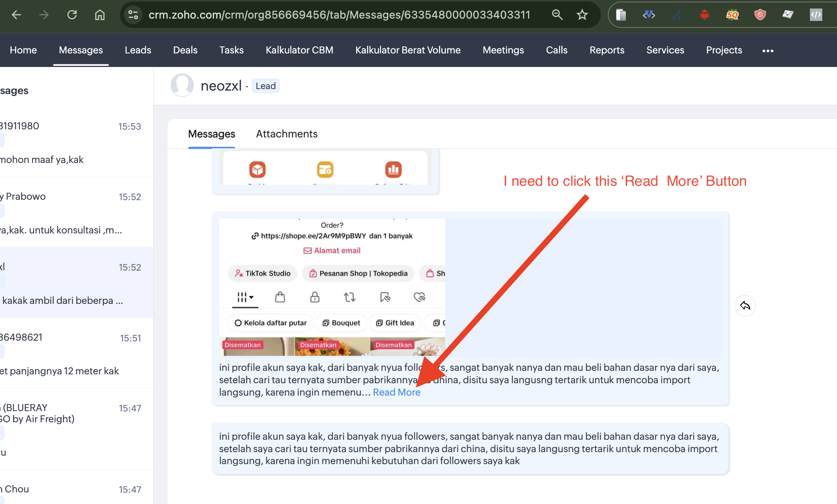
Task: Click the site info icon in address bar
Action: coord(133,15)
